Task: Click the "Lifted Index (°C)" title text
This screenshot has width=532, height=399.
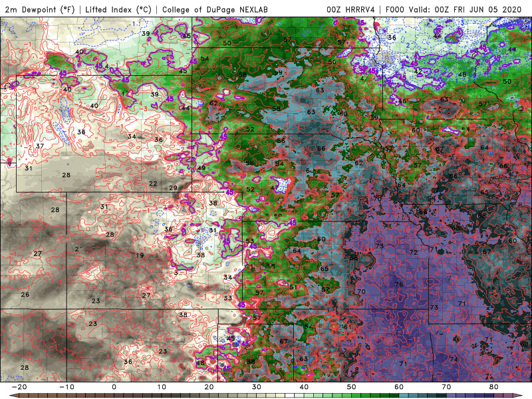Action: [118, 10]
